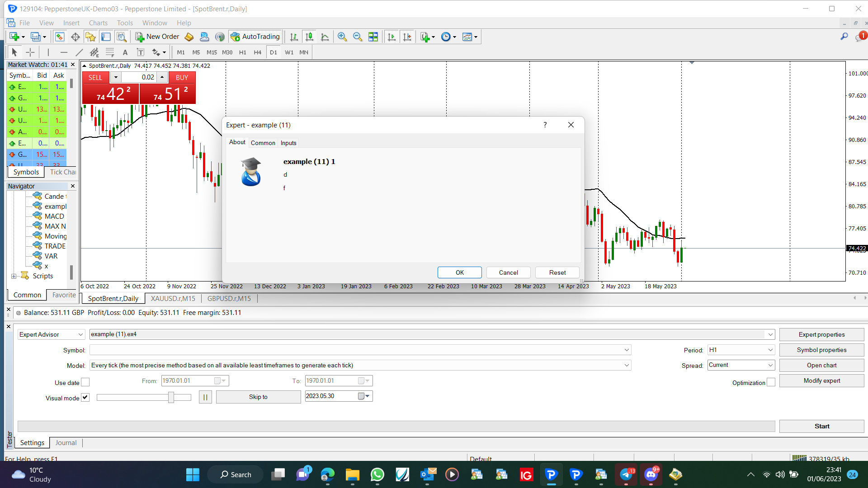This screenshot has width=868, height=488.
Task: Select the vertical line tool
Action: [48, 52]
